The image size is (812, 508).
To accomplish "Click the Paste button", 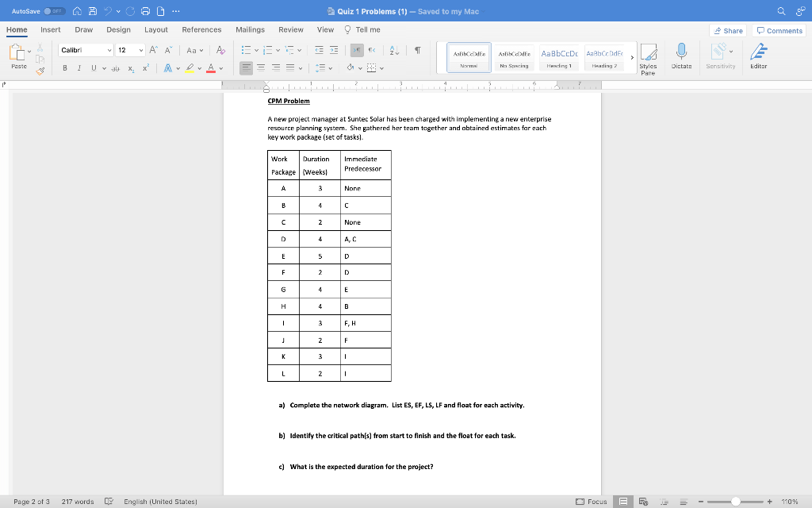I will point(17,56).
